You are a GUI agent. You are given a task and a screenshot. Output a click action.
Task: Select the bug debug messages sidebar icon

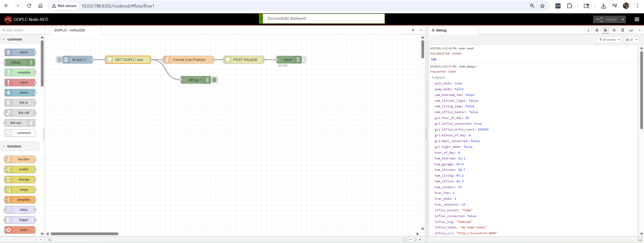605,30
